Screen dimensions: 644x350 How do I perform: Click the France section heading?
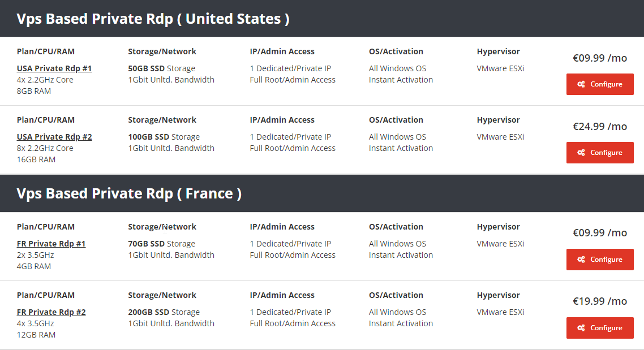point(129,194)
